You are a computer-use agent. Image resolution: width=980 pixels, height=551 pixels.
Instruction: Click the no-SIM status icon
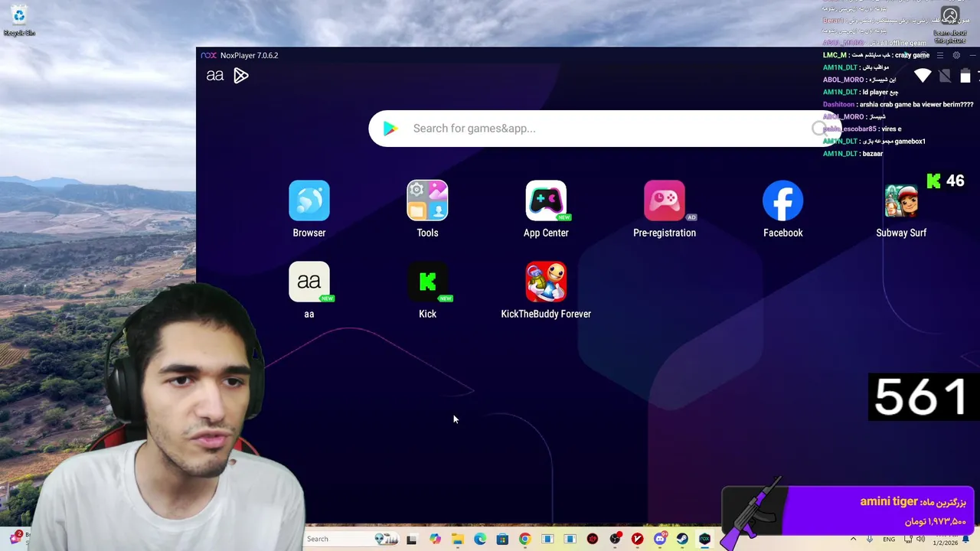[x=945, y=76]
